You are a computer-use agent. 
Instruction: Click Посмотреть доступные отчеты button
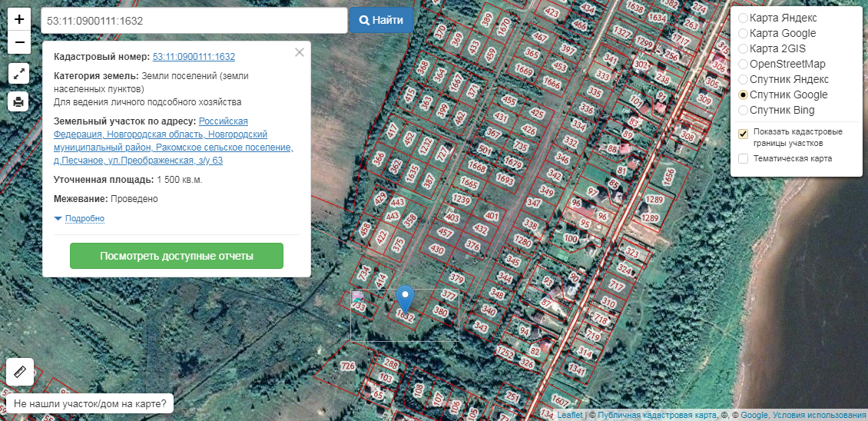[177, 256]
